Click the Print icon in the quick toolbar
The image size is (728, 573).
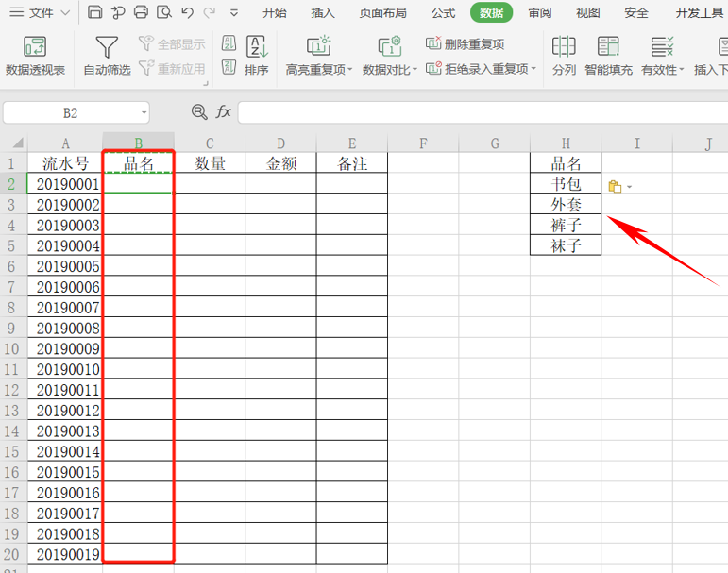[141, 12]
